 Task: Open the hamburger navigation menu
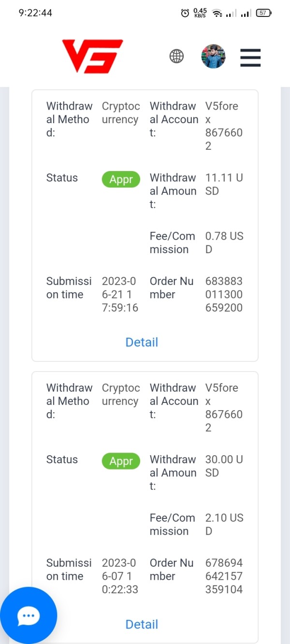click(250, 57)
